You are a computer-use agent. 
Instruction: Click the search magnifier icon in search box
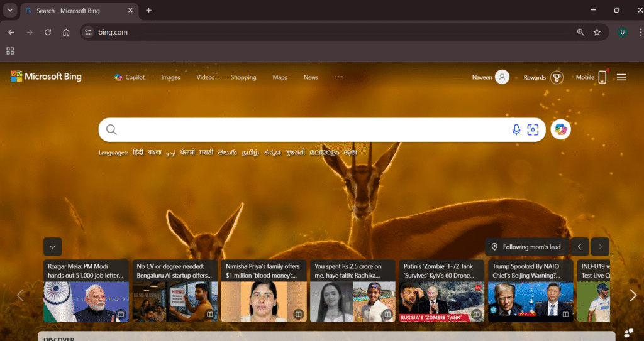click(111, 129)
